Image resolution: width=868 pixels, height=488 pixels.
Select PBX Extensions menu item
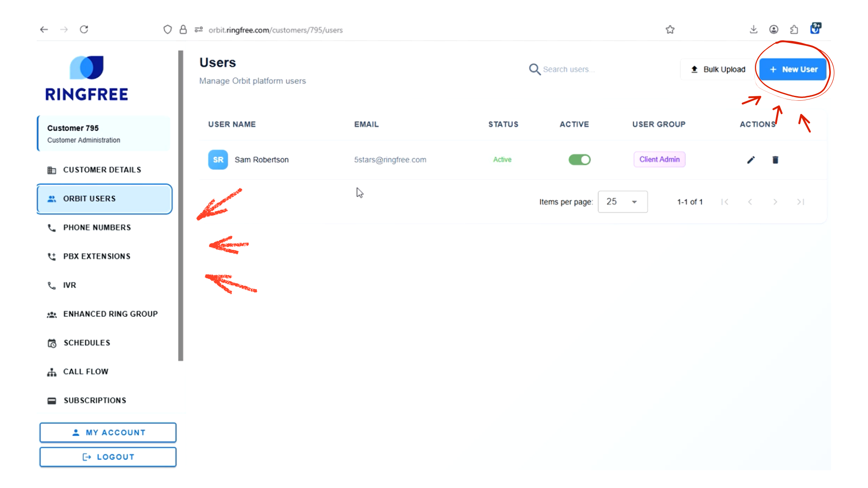(x=97, y=257)
